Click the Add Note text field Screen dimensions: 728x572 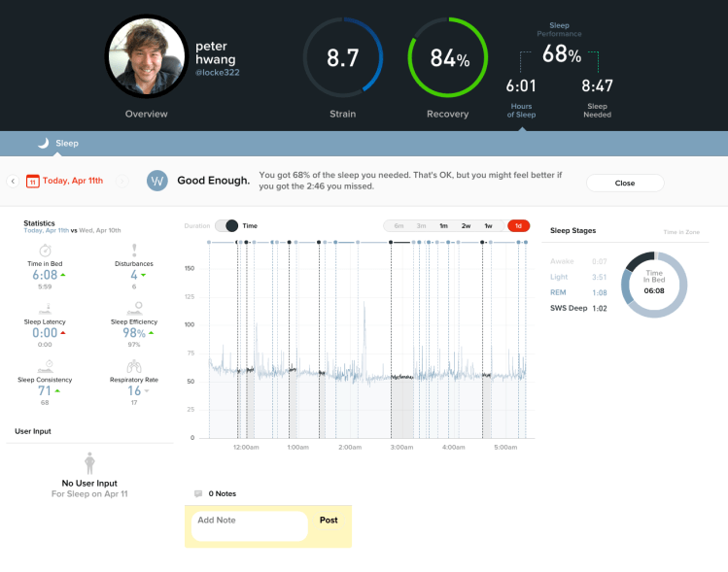coord(250,526)
